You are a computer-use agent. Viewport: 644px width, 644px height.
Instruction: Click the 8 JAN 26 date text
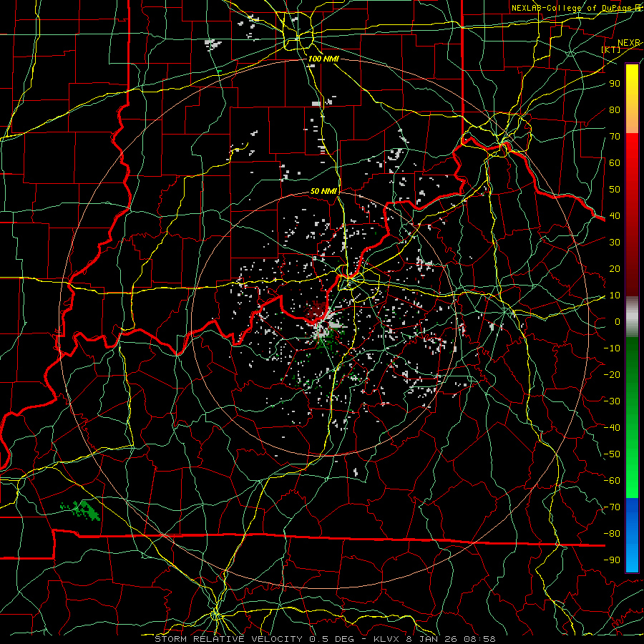click(431, 639)
